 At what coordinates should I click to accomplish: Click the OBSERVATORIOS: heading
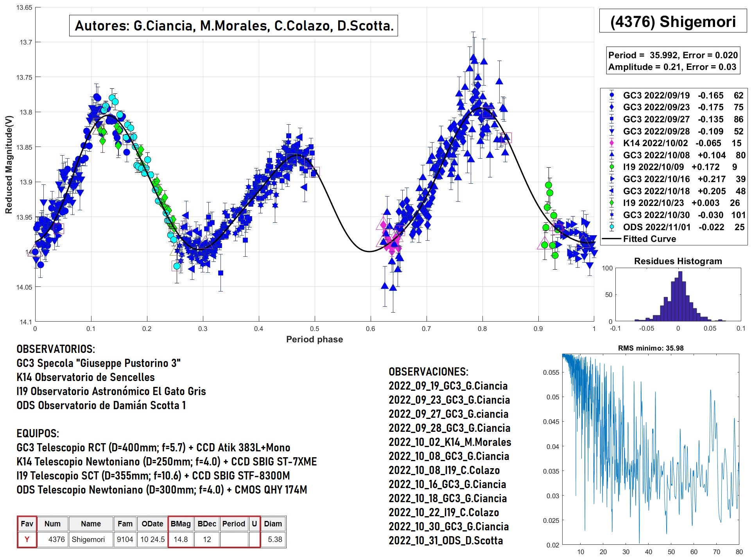pyautogui.click(x=56, y=349)
